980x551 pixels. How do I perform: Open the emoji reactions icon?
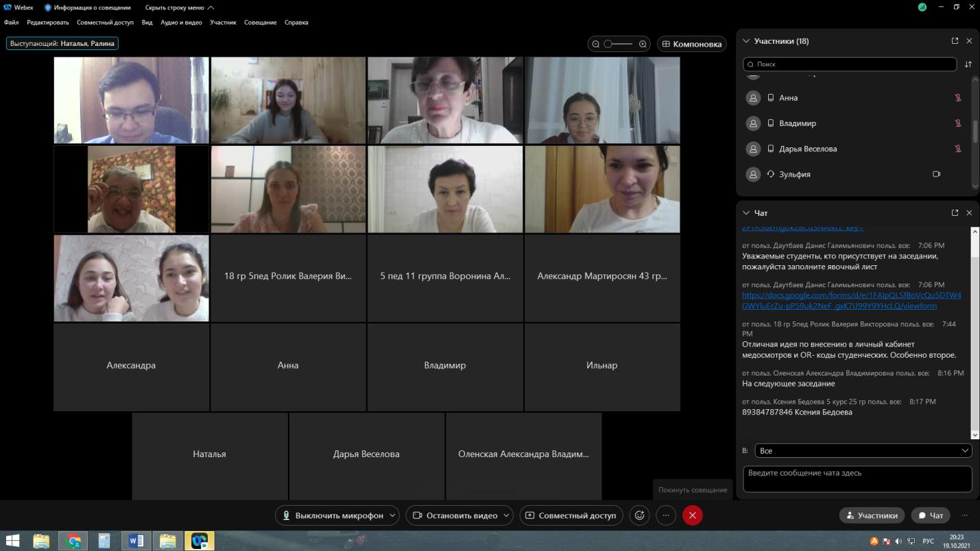640,515
